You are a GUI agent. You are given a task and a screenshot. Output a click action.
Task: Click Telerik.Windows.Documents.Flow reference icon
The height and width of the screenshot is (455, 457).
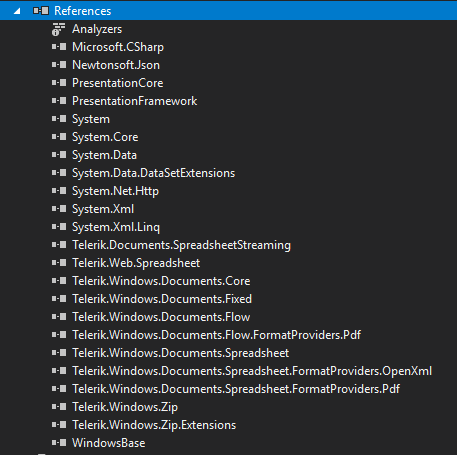tap(59, 317)
